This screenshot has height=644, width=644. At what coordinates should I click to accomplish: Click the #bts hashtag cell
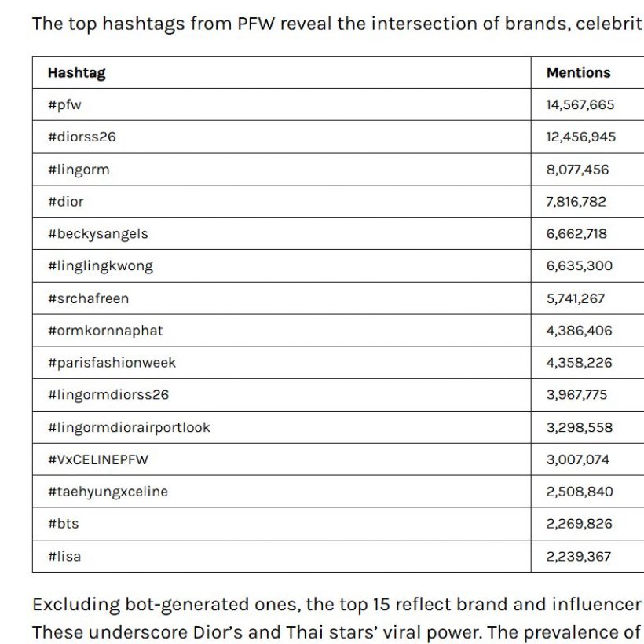click(64, 524)
